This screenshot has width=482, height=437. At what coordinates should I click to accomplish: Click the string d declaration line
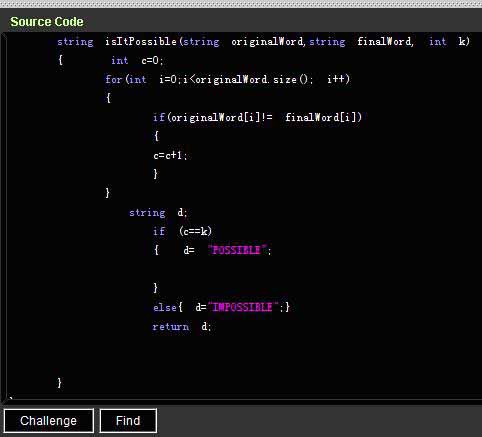pos(158,212)
